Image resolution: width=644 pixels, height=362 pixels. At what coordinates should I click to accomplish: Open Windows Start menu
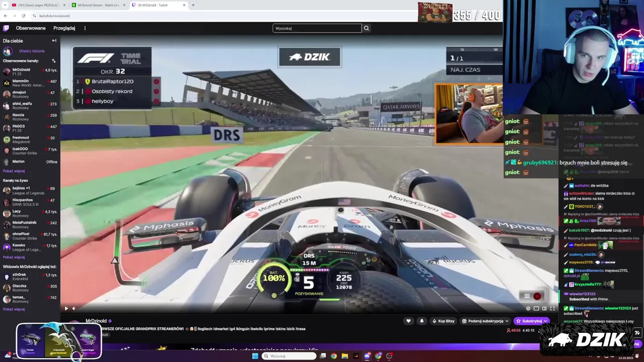click(x=255, y=356)
